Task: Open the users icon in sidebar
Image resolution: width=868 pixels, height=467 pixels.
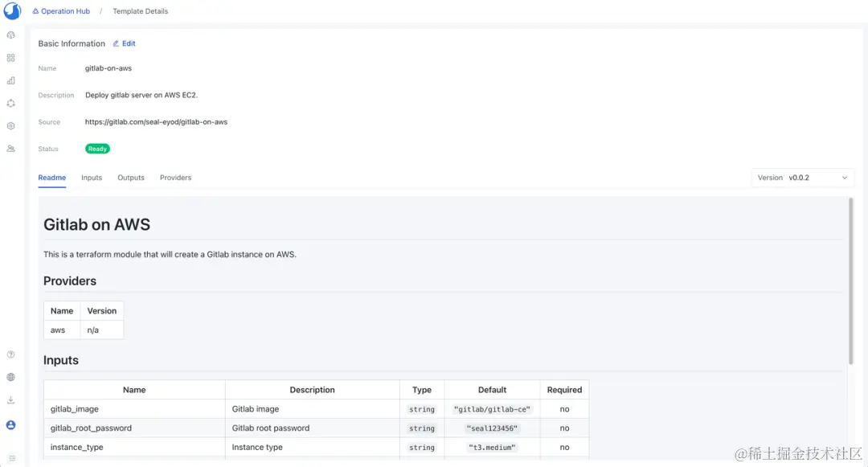Action: coord(10,149)
